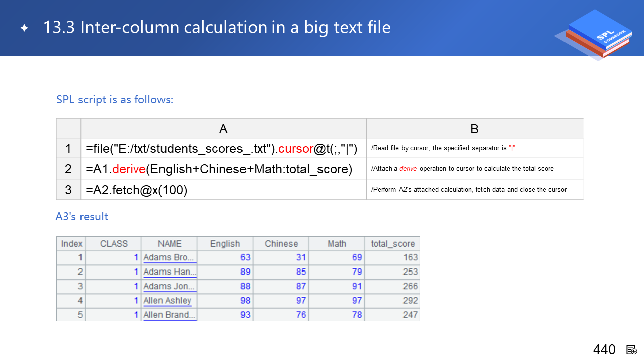Open the 'Adams Bro...' name link

click(169, 258)
